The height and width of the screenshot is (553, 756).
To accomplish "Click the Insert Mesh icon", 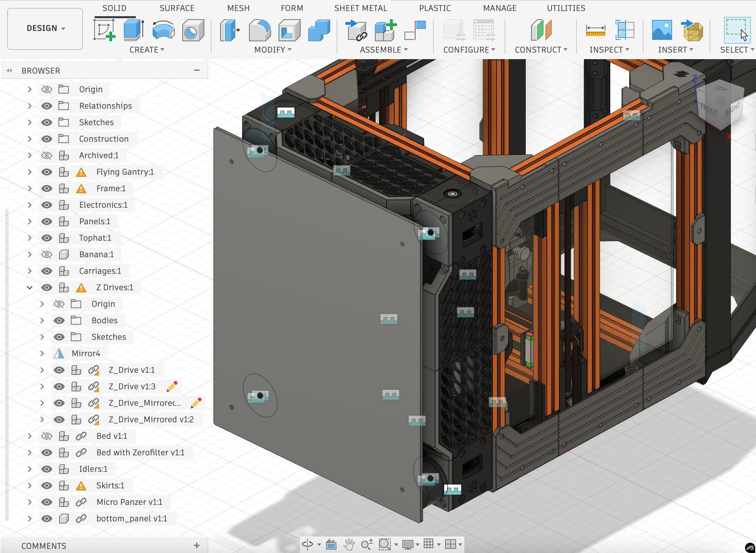I will click(693, 30).
